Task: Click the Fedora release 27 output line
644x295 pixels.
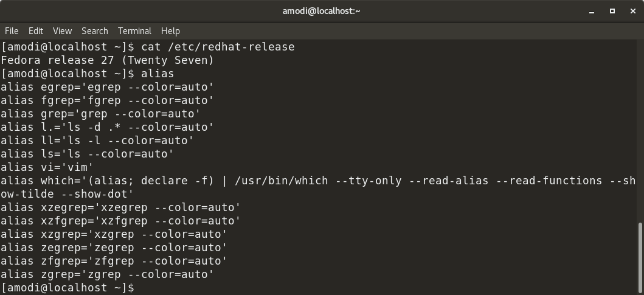Action: [x=108, y=60]
